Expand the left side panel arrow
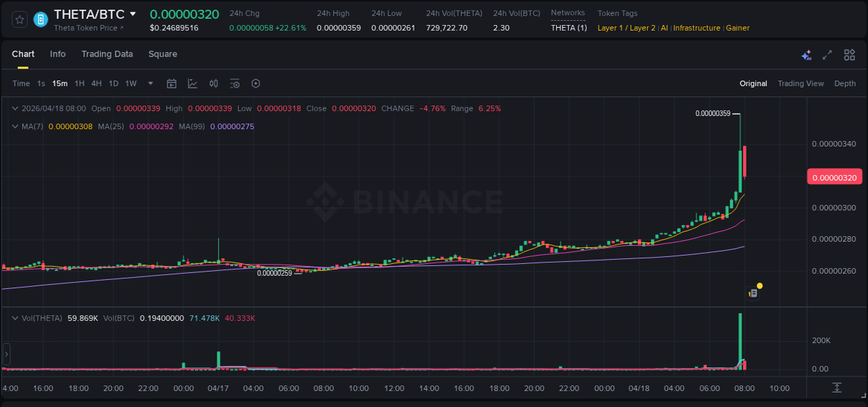The height and width of the screenshot is (407, 868). (6, 355)
